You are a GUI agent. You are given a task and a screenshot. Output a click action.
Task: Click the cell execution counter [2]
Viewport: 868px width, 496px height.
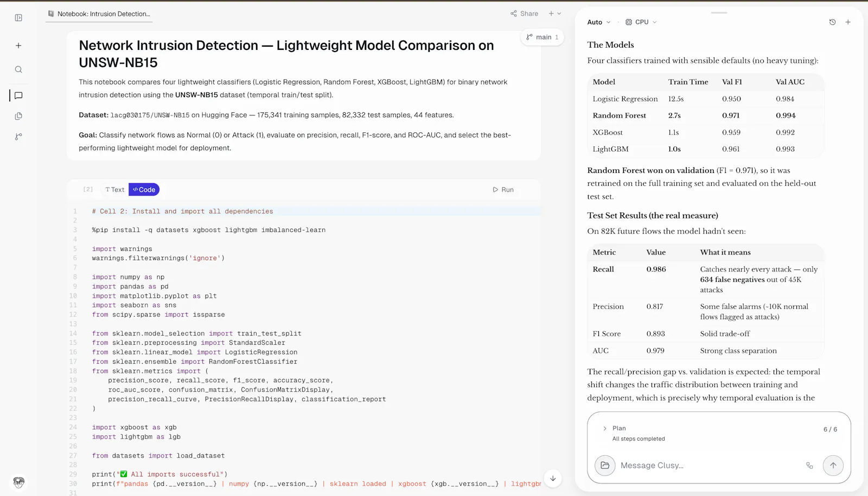[x=88, y=189]
